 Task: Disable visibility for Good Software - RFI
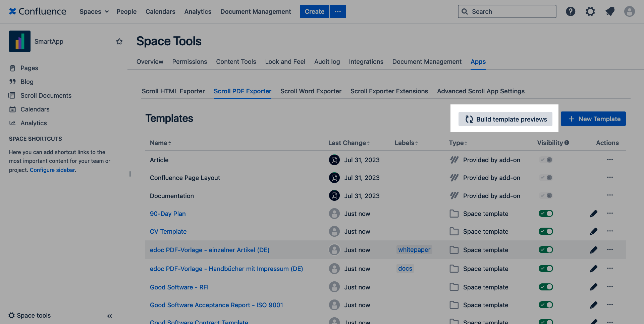pos(546,287)
